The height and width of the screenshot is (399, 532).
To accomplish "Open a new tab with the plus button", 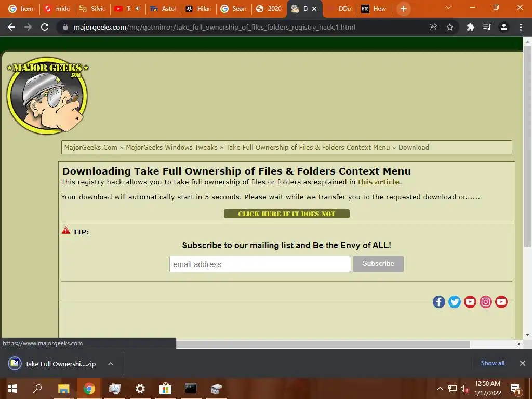I will coord(403,9).
